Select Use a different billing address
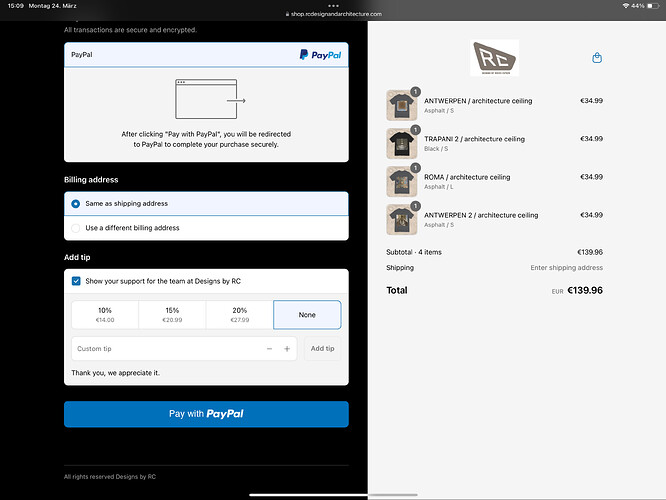This screenshot has width=666, height=500. tap(206, 228)
